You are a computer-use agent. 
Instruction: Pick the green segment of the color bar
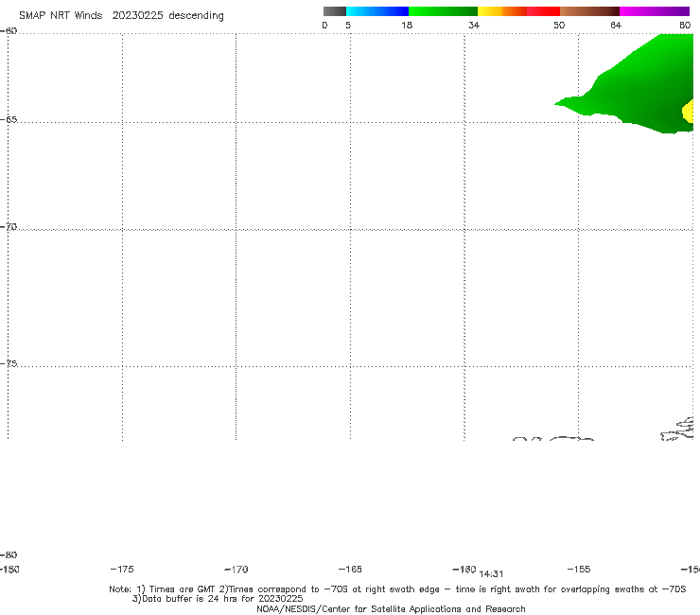(x=443, y=11)
